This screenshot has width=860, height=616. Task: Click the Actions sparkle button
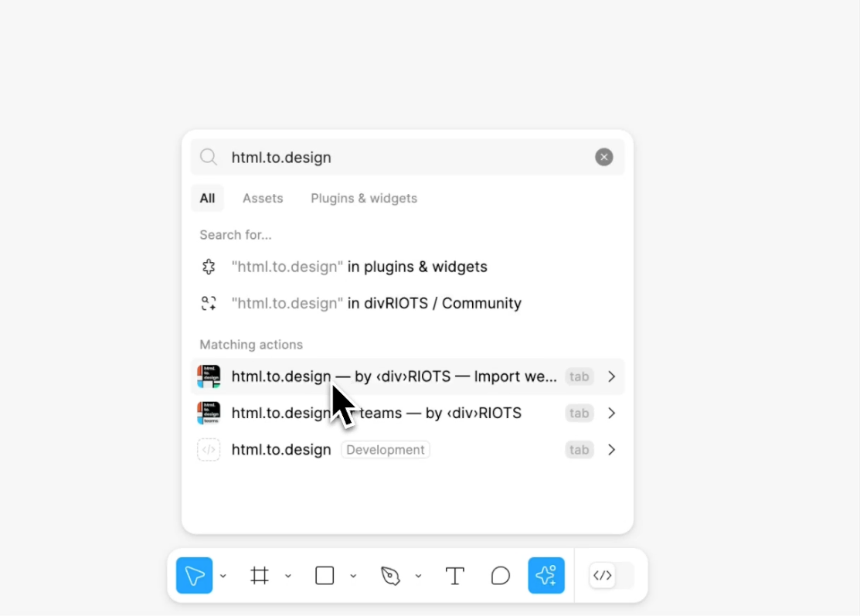point(546,575)
